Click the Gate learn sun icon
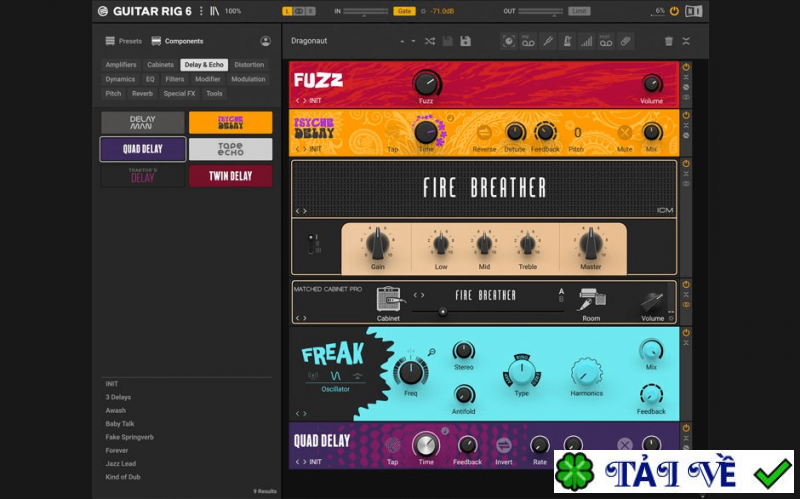 [x=423, y=11]
